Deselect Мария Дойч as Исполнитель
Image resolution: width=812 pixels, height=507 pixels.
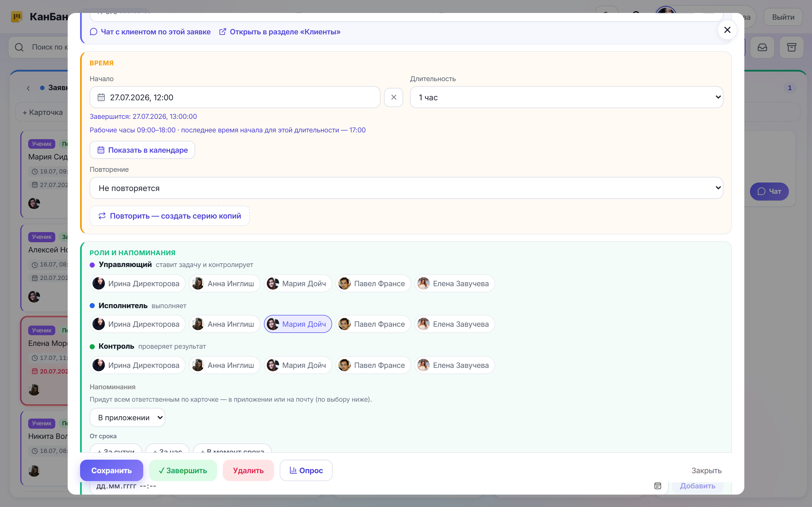tap(298, 324)
